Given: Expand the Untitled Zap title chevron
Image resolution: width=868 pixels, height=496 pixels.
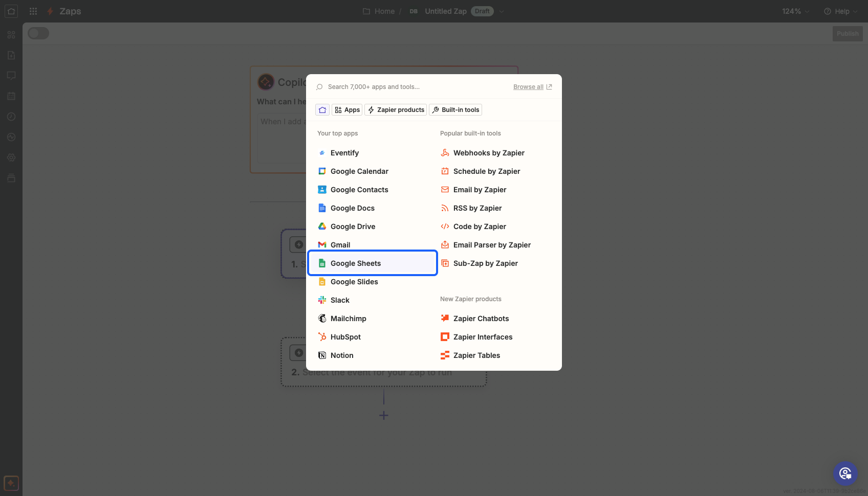Looking at the screenshot, I should [x=502, y=11].
